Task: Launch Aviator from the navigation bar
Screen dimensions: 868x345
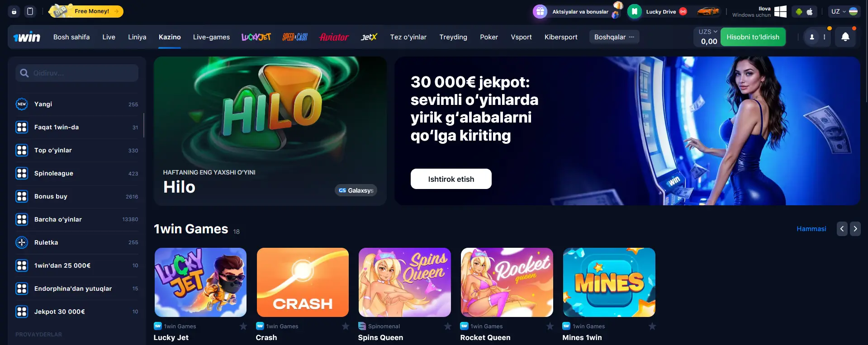Action: (x=334, y=37)
